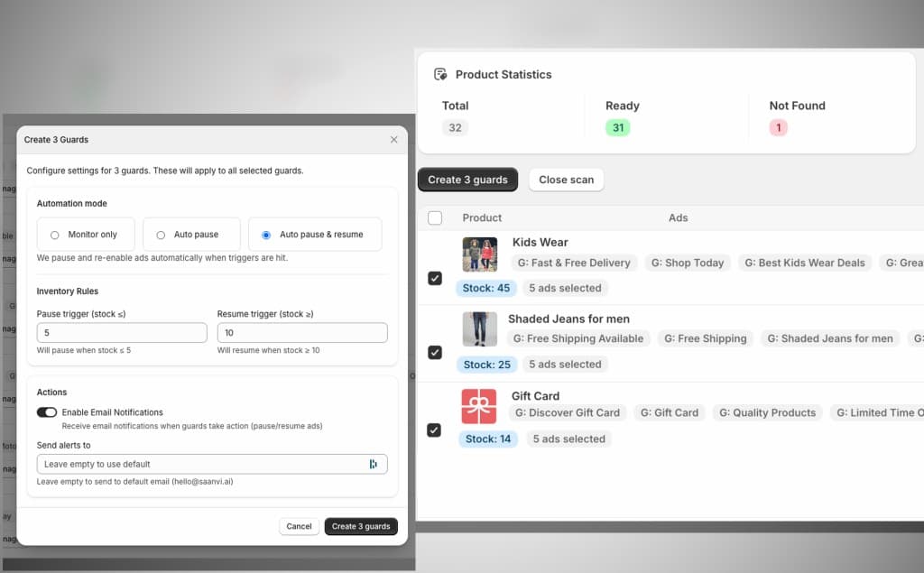Image resolution: width=924 pixels, height=573 pixels.
Task: Check the select-all products checkbox
Action: pos(434,217)
